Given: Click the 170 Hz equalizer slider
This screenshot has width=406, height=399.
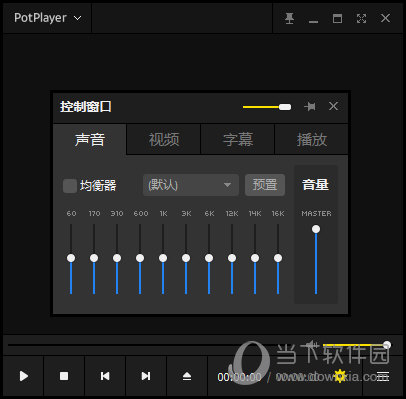Looking at the screenshot, I should coord(94,259).
